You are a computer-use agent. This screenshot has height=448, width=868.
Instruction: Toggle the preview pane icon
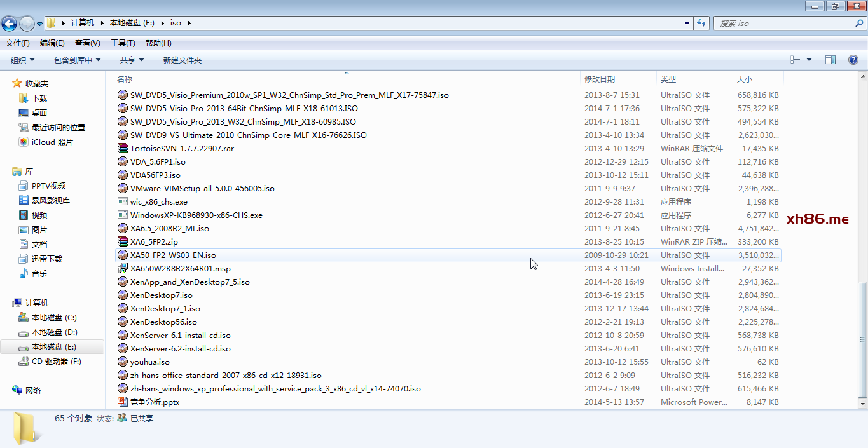(830, 60)
